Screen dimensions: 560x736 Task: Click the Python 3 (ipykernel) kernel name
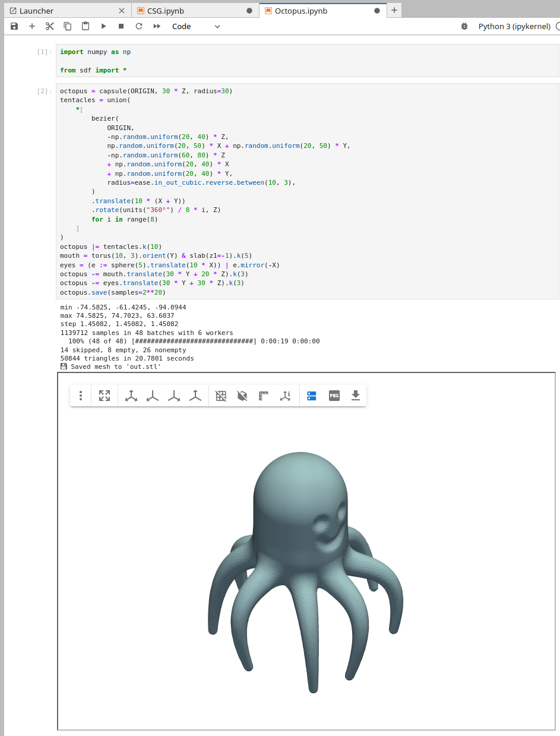(514, 26)
